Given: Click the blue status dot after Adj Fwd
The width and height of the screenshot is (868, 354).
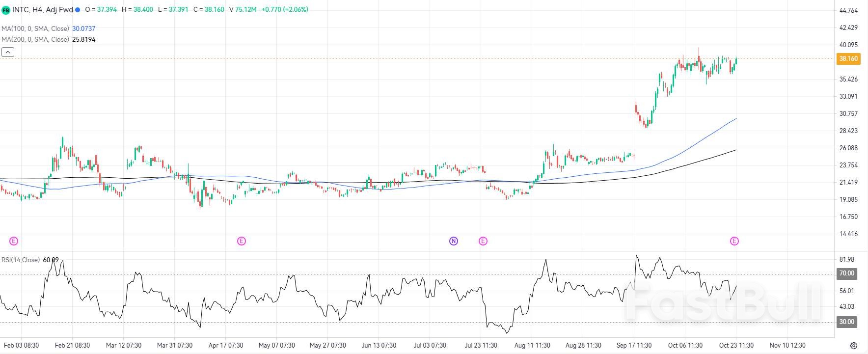Looking at the screenshot, I should pos(78,10).
